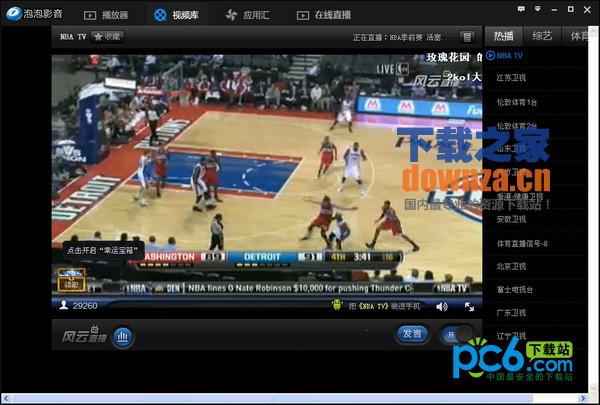
Task: Choose the 伦敦体育2台 channel
Action: 517,126
